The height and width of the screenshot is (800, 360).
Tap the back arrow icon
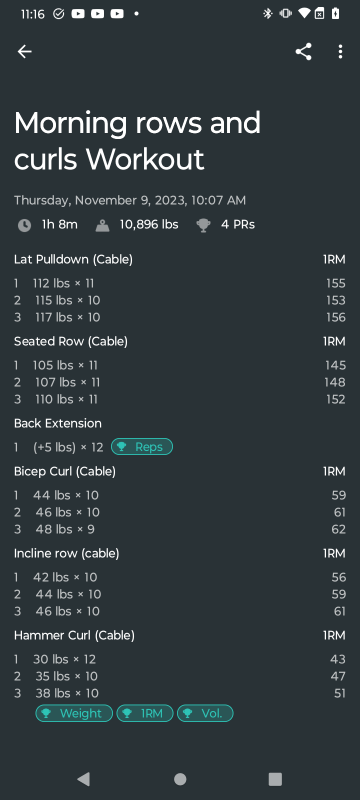24,52
